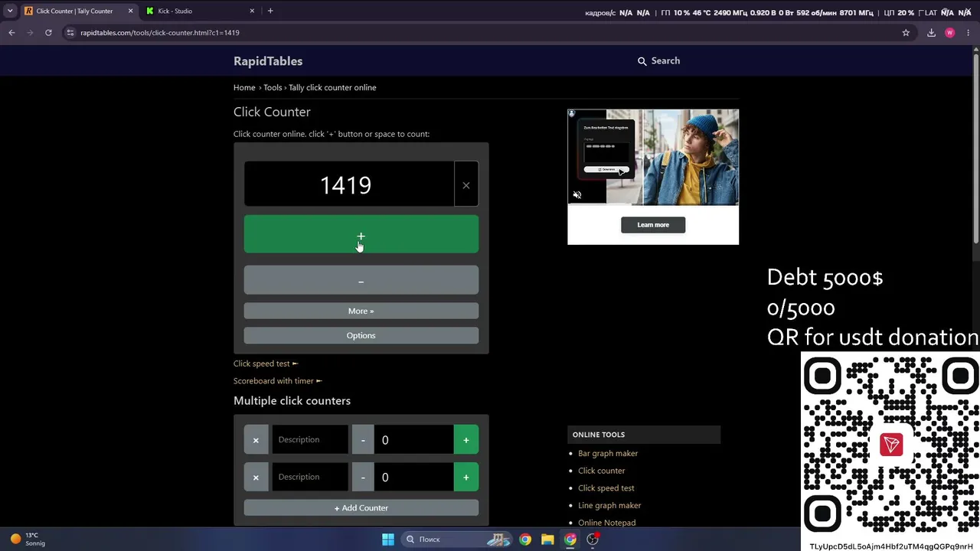Open the browser downloads icon

[x=931, y=33]
